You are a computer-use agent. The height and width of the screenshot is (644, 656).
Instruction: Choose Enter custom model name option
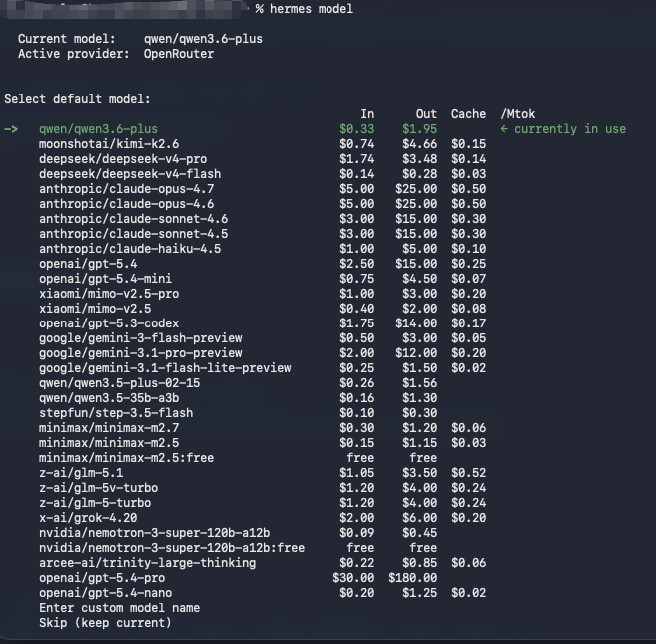click(x=119, y=608)
